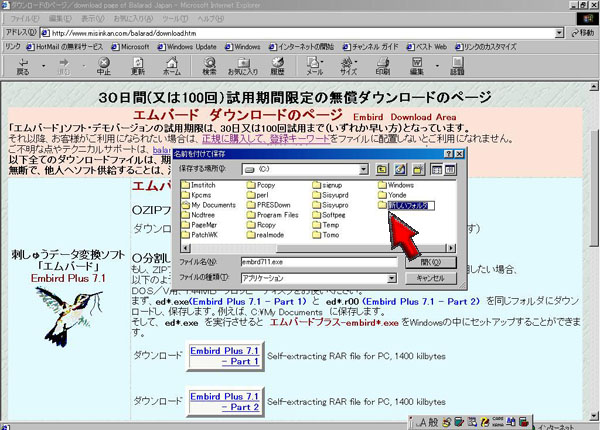Open the ファイル menu
This screenshot has width=600, height=430.
[24, 18]
